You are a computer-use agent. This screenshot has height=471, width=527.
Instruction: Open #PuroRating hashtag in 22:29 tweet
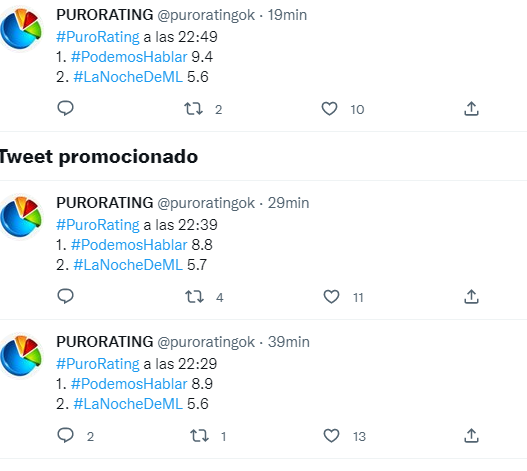coord(98,364)
